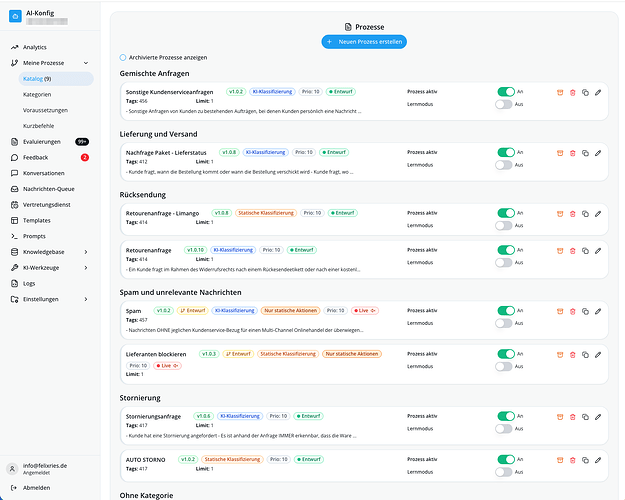Click the KI-Klassifizierung tag on Stornierungsanfrage

tap(240, 416)
